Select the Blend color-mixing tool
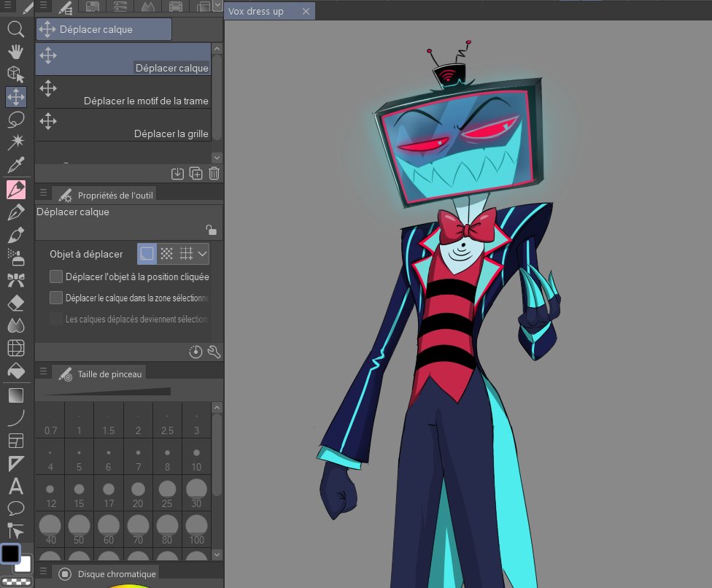The width and height of the screenshot is (712, 588). point(16,325)
